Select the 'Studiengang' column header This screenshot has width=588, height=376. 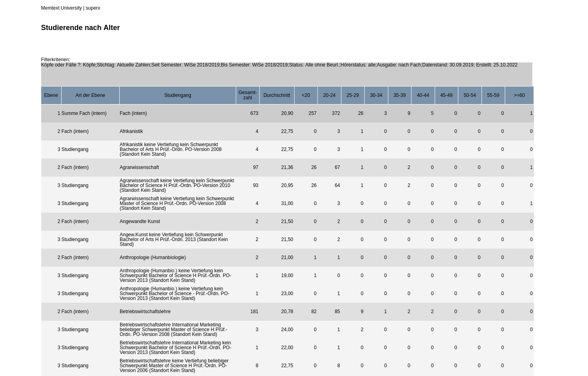pos(178,95)
